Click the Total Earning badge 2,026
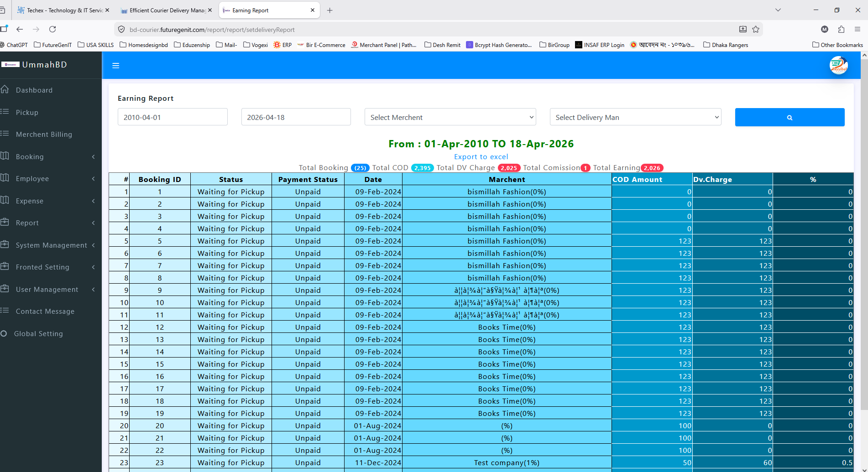868x472 pixels. click(x=652, y=168)
